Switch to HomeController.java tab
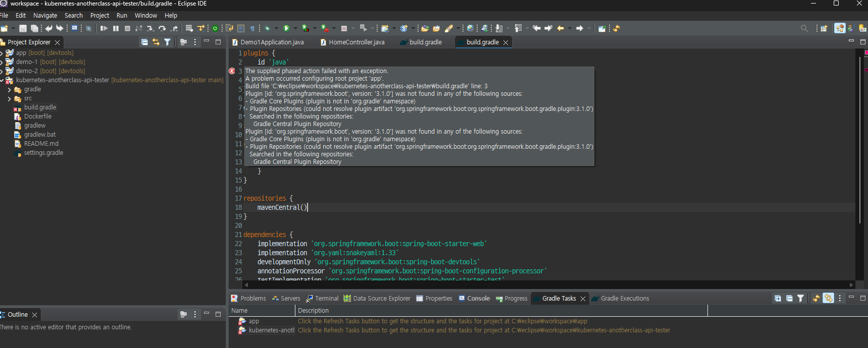The image size is (868, 348). point(352,42)
